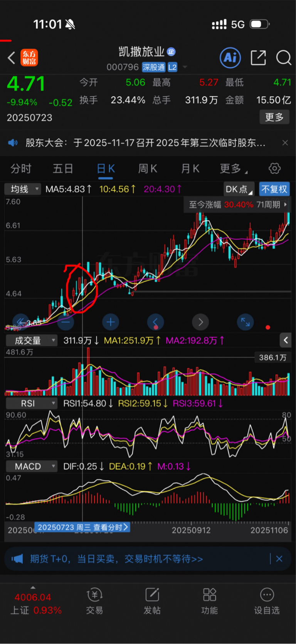Image resolution: width=296 pixels, height=644 pixels.
Task: Open the Ai assistant icon
Action: pos(230,58)
